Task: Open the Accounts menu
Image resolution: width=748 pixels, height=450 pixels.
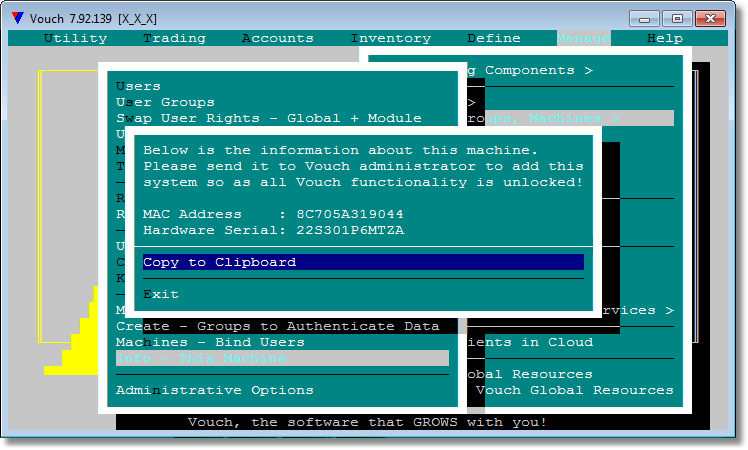Action: [278, 38]
